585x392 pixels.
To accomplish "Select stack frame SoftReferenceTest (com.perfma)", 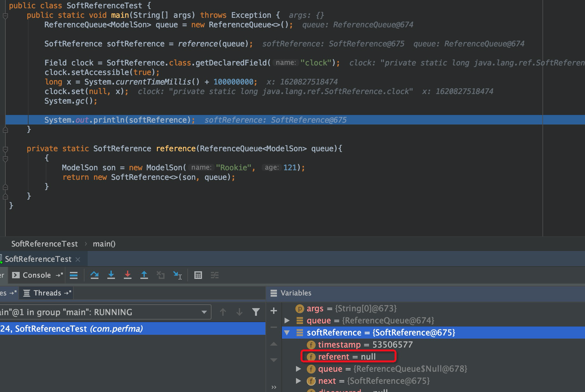I will coord(133,328).
